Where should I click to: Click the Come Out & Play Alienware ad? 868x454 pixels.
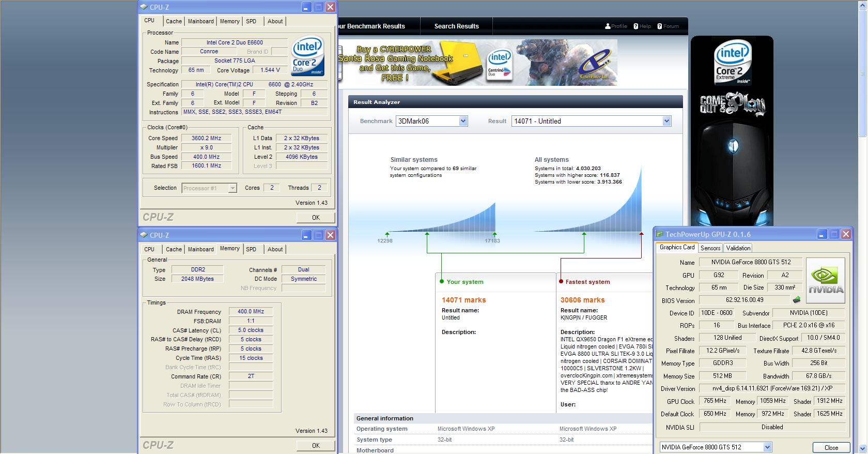point(732,131)
